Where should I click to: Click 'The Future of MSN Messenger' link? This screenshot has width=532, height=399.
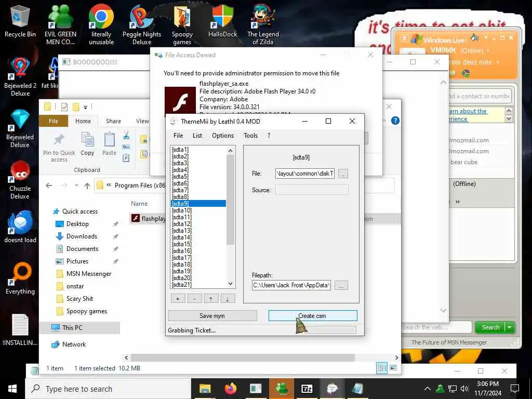tap(449, 342)
